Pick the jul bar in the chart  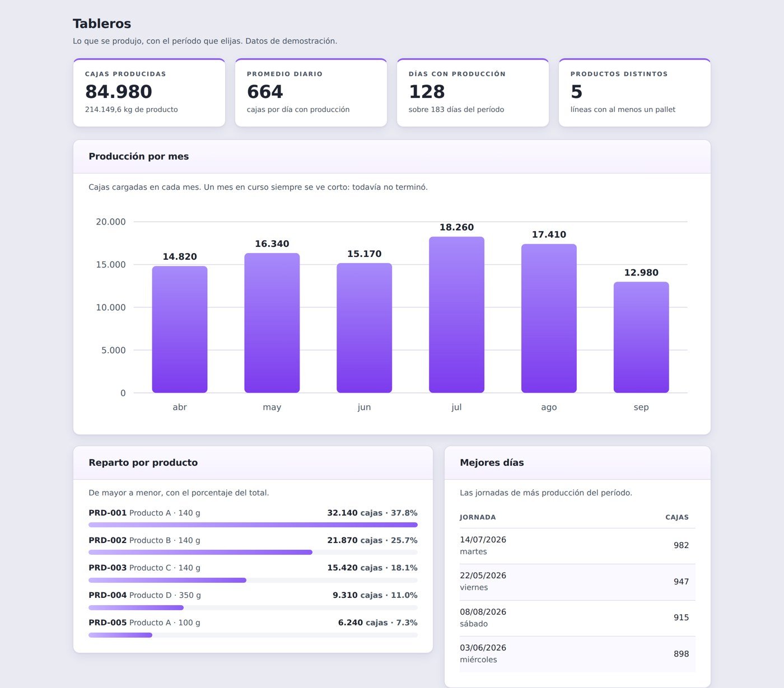(456, 315)
